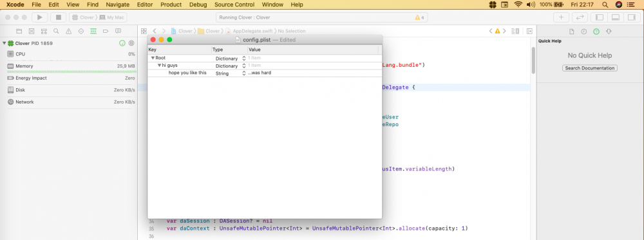The height and width of the screenshot is (240, 644).
Task: Open the Symbol navigator icon
Action: [44, 31]
